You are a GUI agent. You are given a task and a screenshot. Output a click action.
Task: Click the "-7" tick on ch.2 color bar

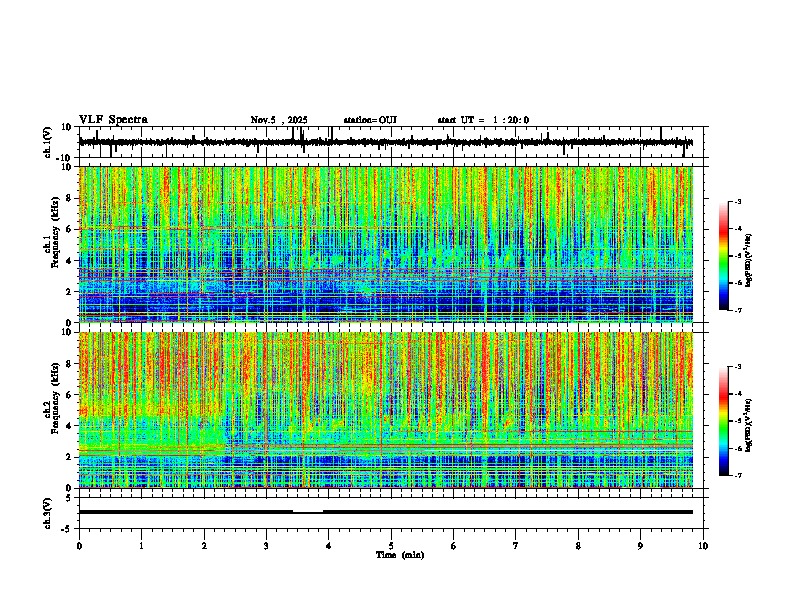[737, 475]
